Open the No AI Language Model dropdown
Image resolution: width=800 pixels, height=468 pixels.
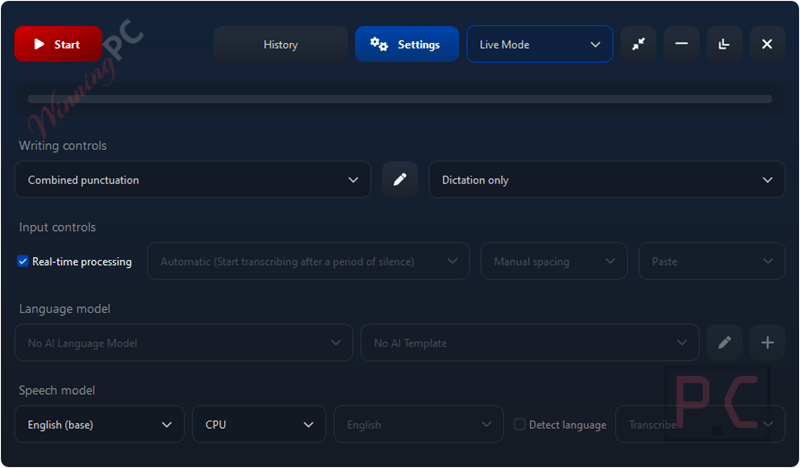click(184, 343)
